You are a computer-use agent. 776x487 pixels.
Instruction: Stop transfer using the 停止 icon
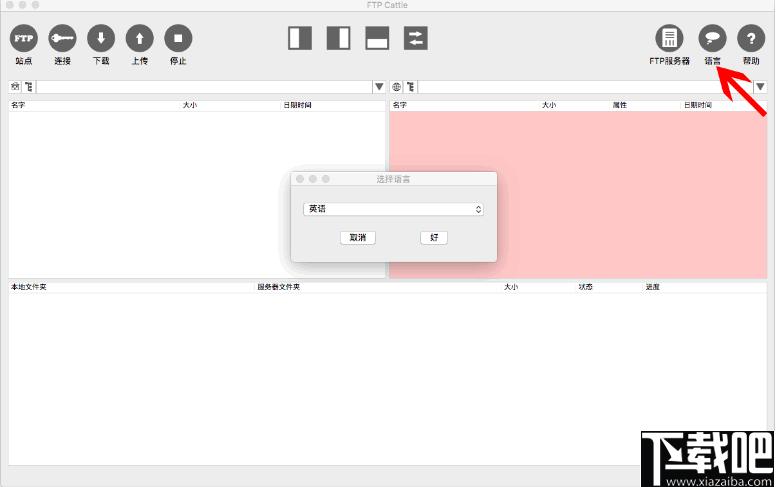(178, 38)
